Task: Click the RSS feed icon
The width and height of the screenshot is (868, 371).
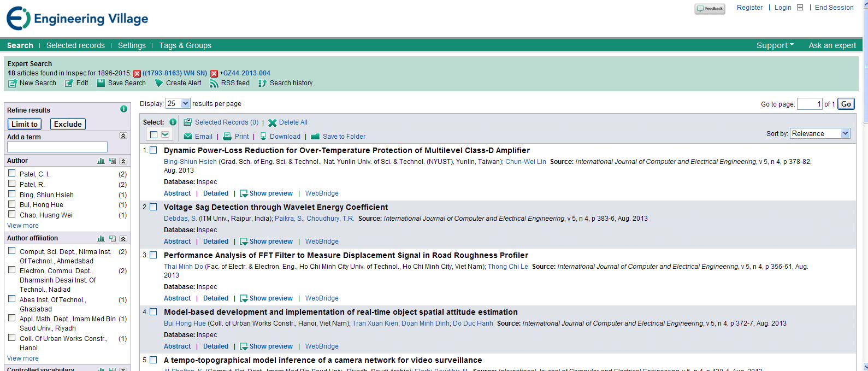Action: [x=214, y=83]
